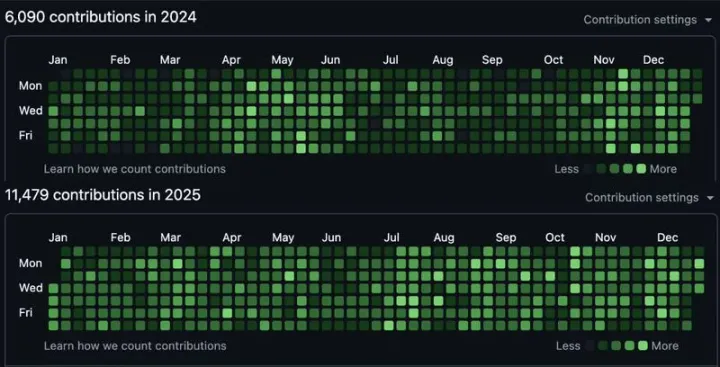Click the empty dark legend swatch beside Less in 2024

[x=587, y=169]
